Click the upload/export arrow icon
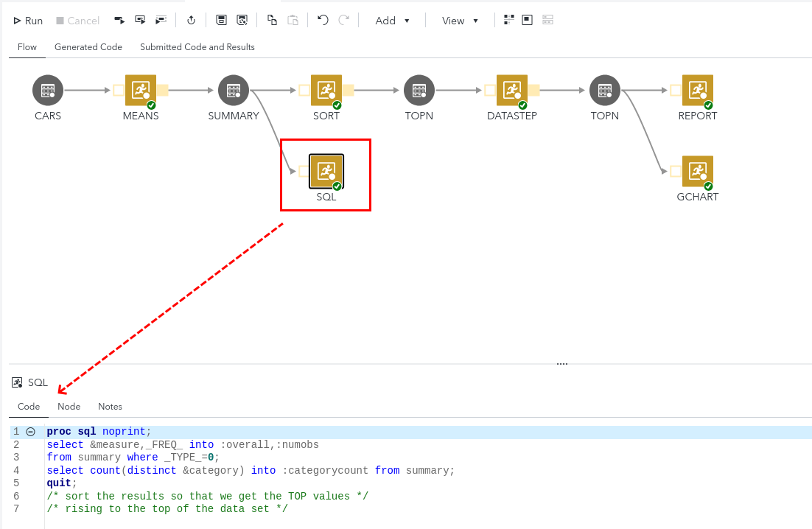The image size is (812, 529). 191,21
